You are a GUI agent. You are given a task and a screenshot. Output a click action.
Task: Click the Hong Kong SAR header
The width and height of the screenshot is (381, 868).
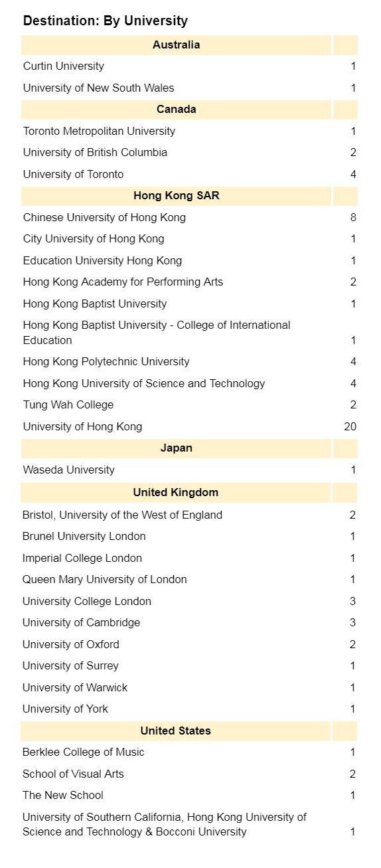tap(176, 196)
